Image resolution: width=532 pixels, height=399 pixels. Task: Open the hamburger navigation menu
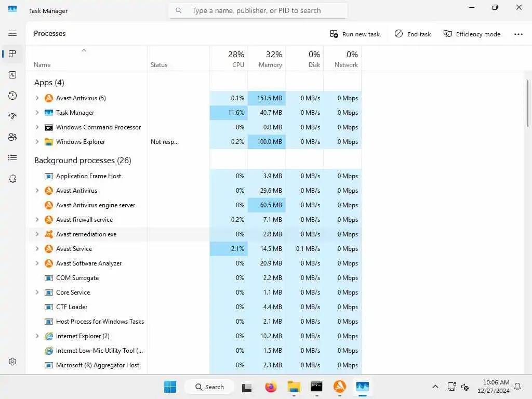[12, 33]
